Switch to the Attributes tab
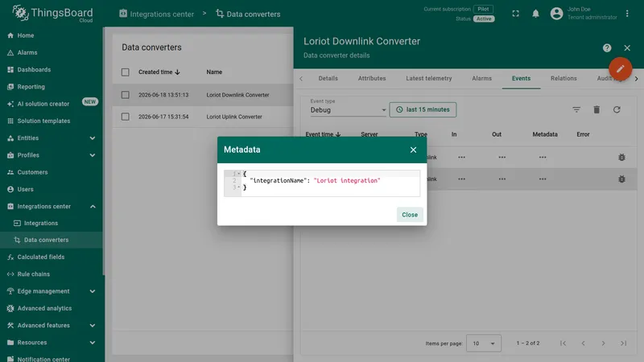 click(x=372, y=78)
